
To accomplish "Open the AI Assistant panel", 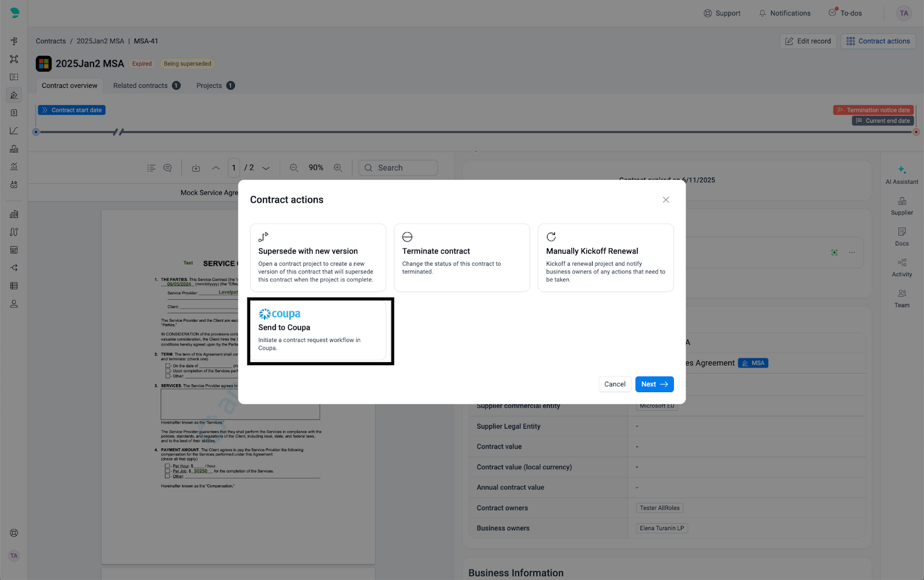I will [x=901, y=174].
